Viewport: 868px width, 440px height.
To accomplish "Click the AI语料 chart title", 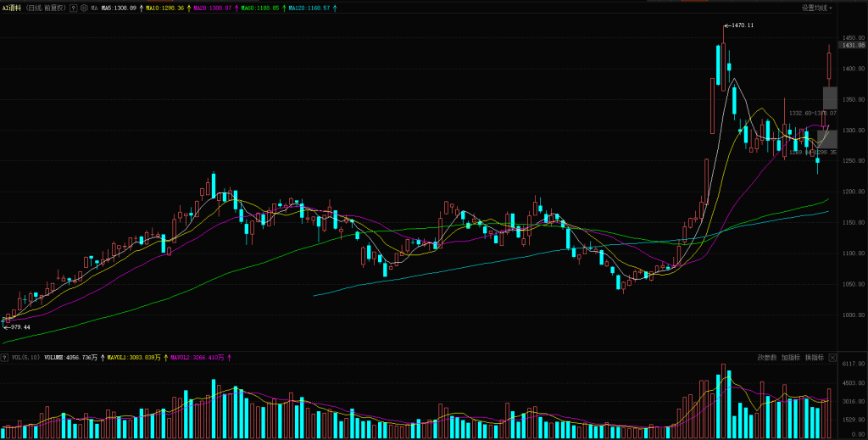I will [x=12, y=8].
